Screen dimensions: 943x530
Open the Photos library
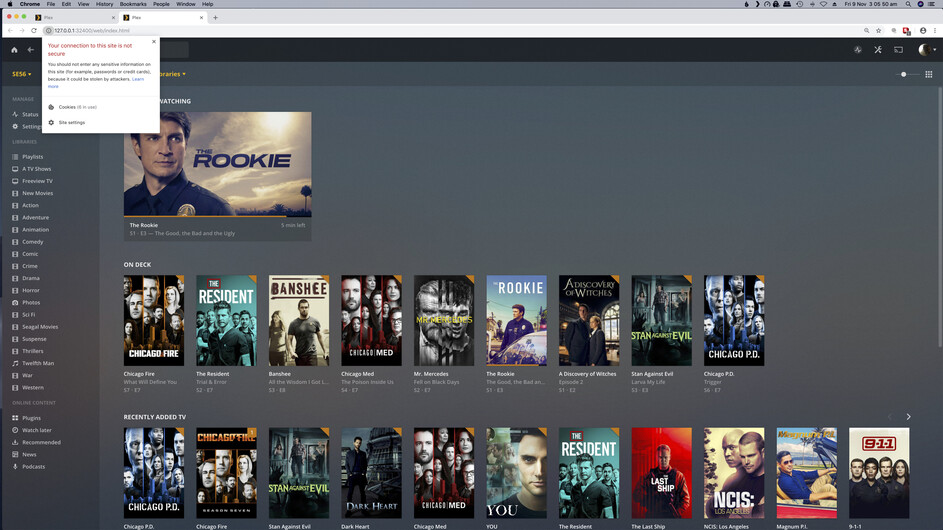coord(31,303)
